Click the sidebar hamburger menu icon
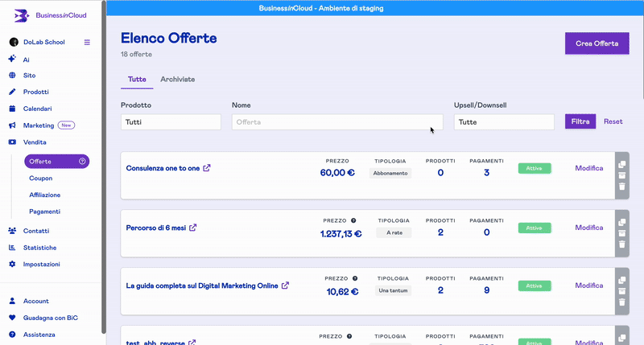 (x=87, y=42)
